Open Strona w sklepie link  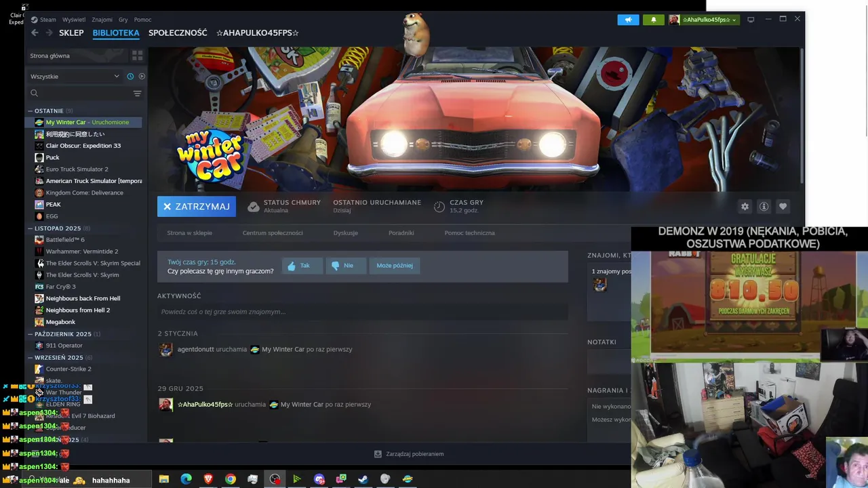pos(190,232)
